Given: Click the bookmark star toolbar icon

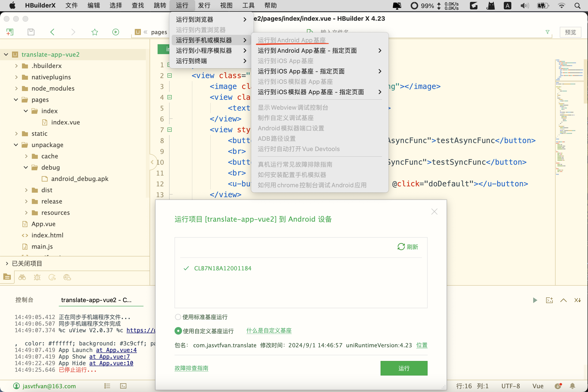Looking at the screenshot, I should point(95,32).
